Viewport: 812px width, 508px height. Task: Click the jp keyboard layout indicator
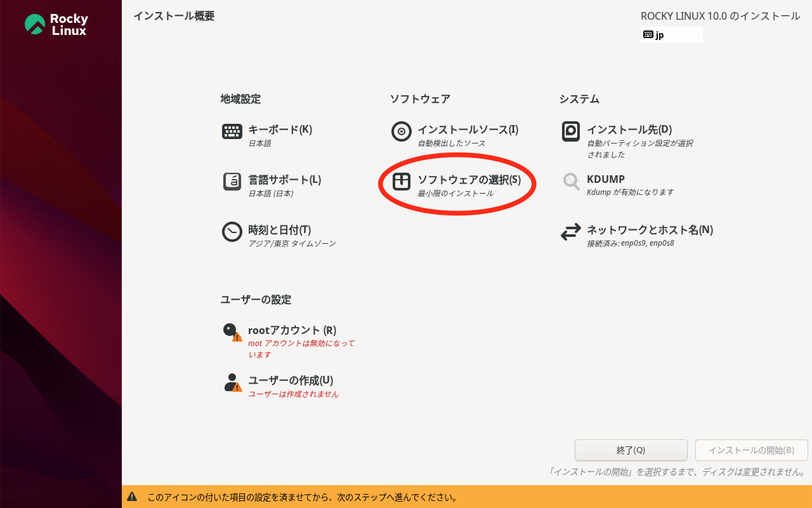tap(671, 35)
